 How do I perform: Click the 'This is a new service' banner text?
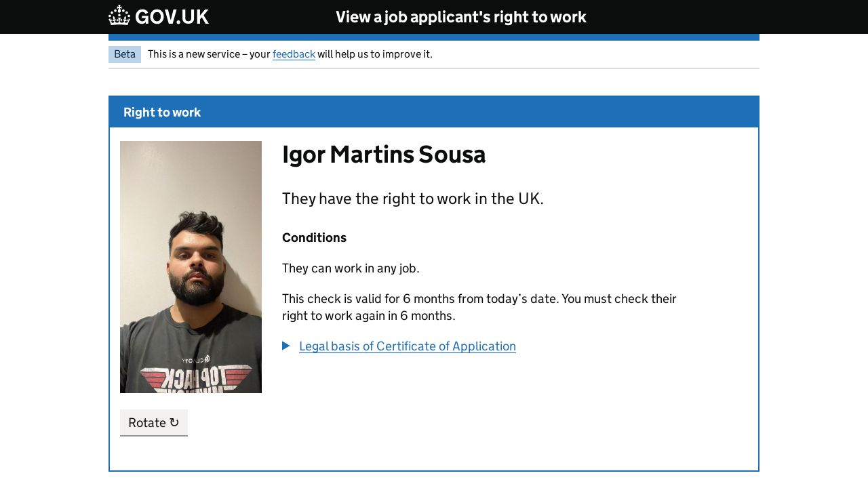(x=209, y=54)
